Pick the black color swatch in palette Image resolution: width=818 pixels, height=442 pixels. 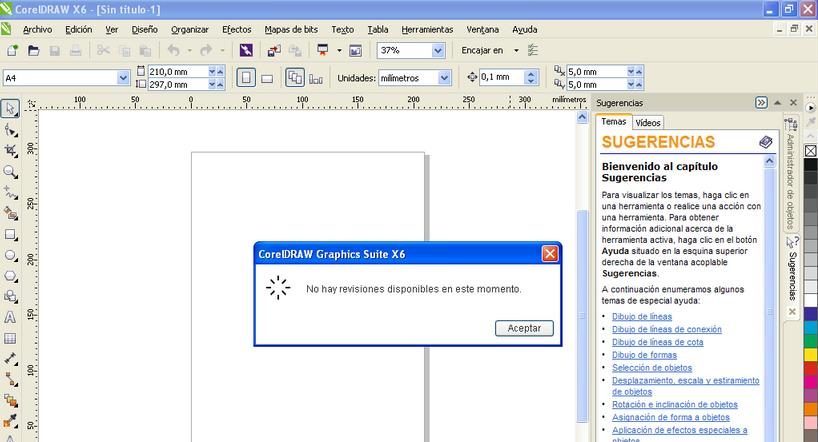811,164
